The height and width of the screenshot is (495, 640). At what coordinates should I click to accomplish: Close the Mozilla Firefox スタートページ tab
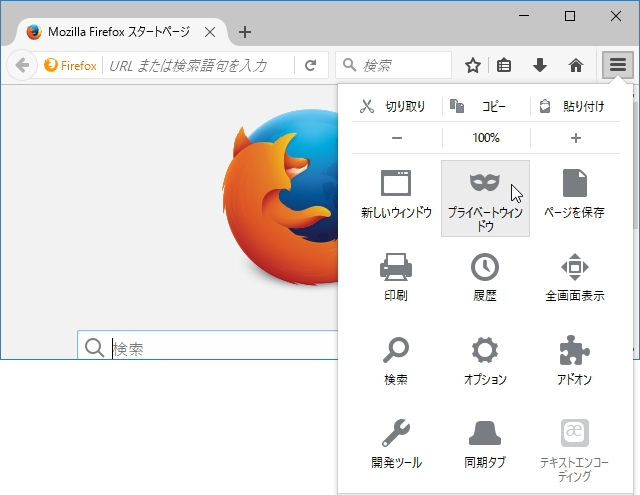pos(210,32)
